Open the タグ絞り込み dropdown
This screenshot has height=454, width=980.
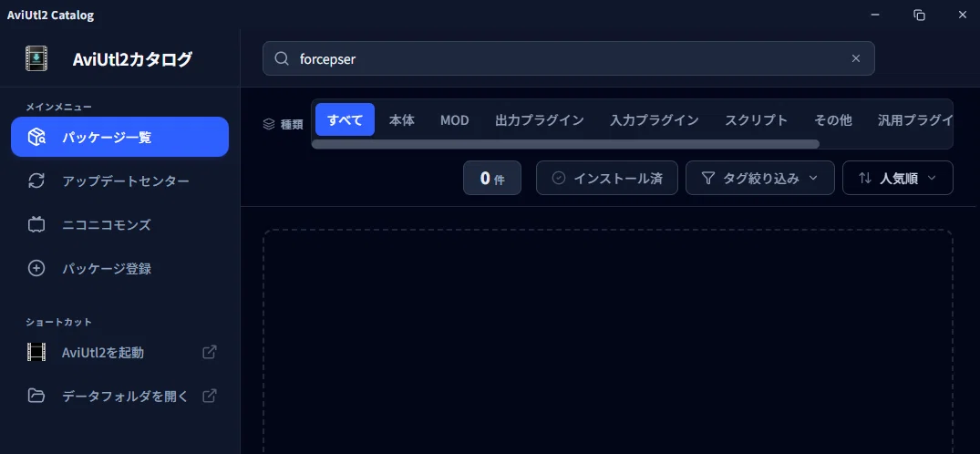tap(760, 178)
